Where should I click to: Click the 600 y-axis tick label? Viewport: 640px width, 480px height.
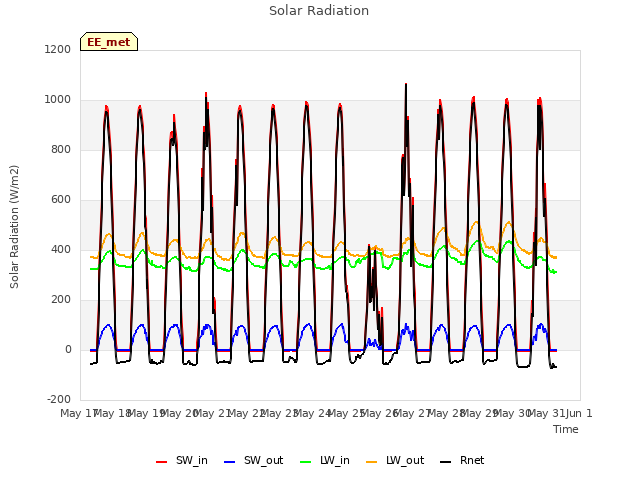pos(61,200)
